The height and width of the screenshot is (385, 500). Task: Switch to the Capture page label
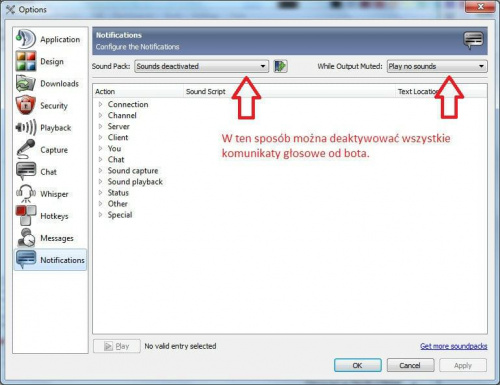pos(54,150)
